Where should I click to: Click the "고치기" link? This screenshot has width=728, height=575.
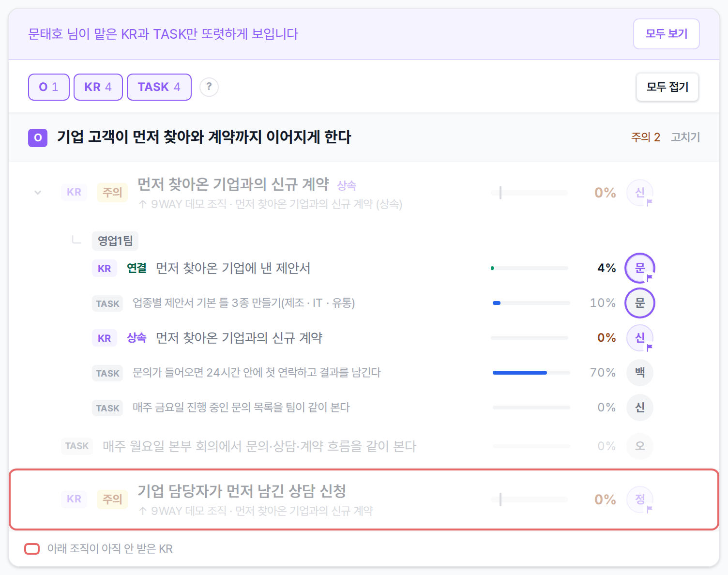(x=685, y=137)
